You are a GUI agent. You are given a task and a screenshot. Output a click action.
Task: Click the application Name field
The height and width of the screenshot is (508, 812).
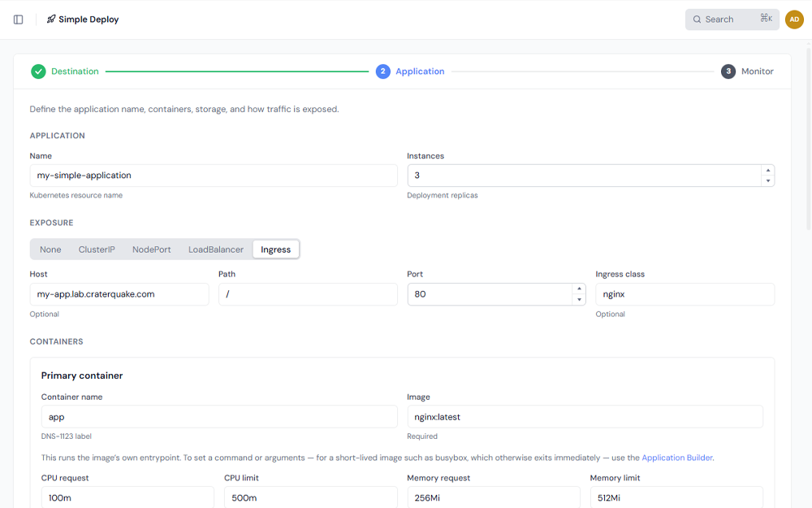[x=214, y=176]
